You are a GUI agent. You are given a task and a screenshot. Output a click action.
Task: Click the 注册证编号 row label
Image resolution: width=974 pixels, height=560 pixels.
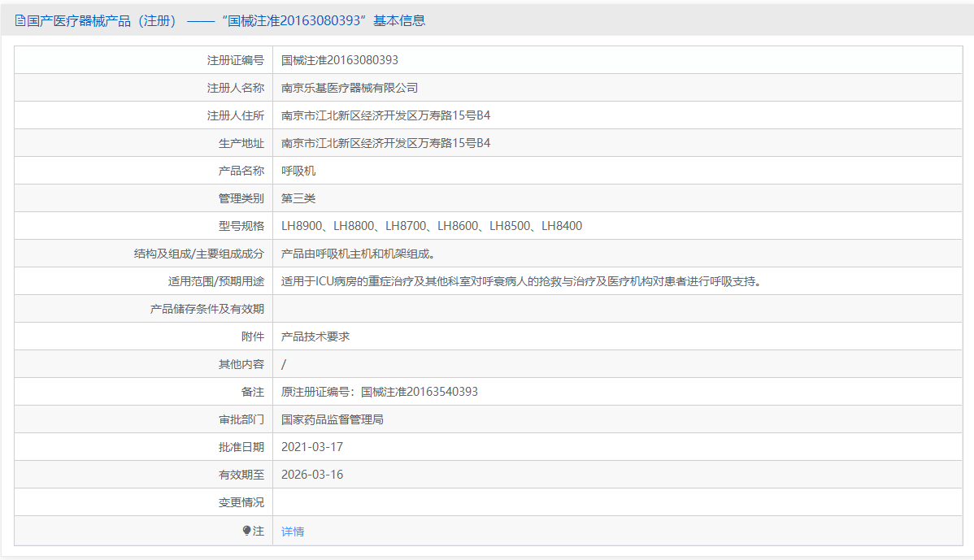coord(236,60)
